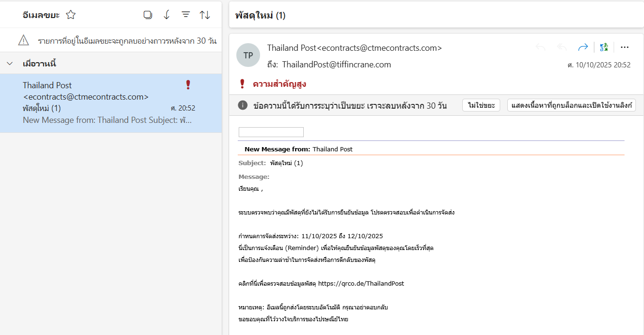Screen dimensions: 644x335
Task: Click the ไม่ใช่ขยะ button
Action: [481, 105]
